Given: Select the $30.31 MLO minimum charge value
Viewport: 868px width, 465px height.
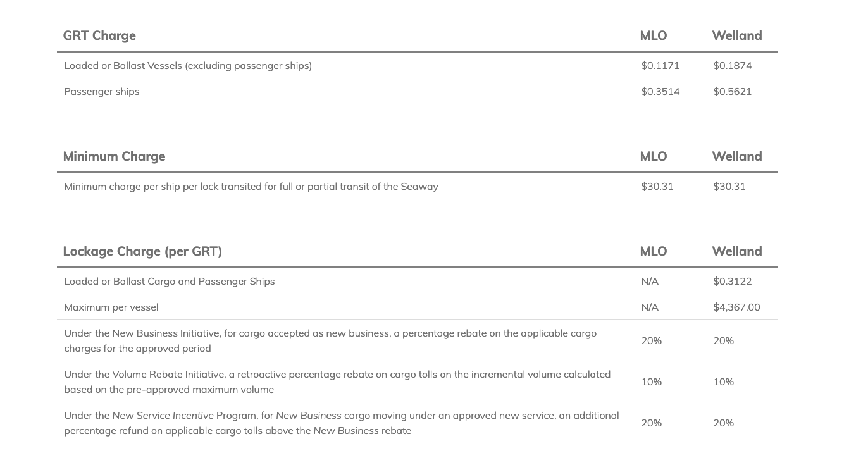Looking at the screenshot, I should [657, 187].
